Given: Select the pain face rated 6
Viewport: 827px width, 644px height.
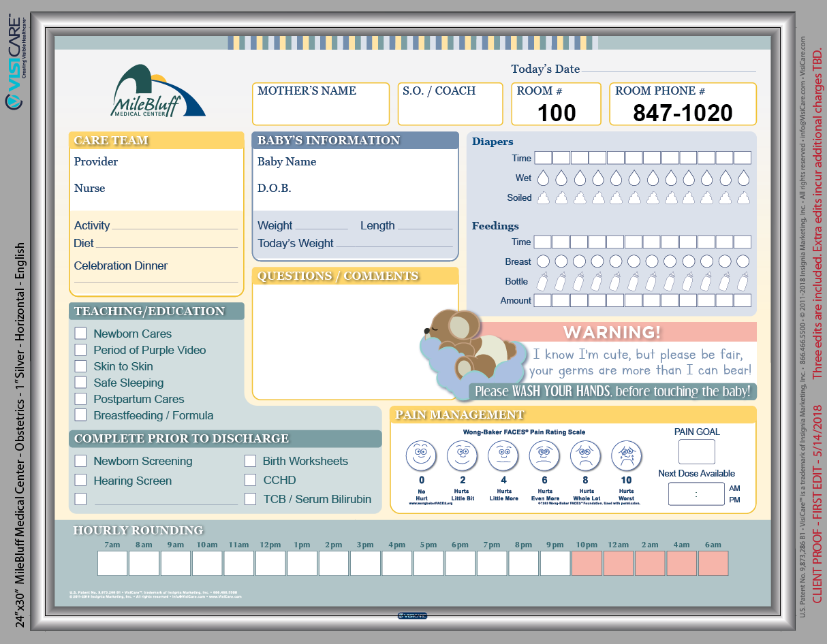Looking at the screenshot, I should [544, 455].
